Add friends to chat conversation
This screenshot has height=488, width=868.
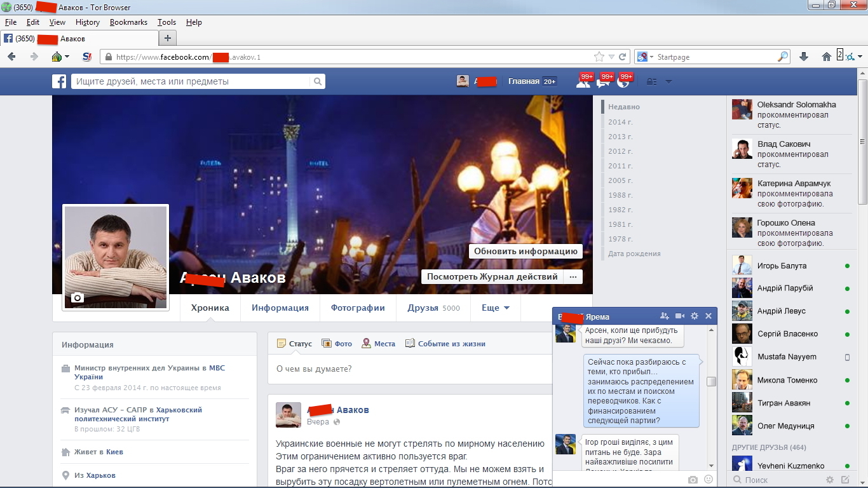click(x=665, y=316)
